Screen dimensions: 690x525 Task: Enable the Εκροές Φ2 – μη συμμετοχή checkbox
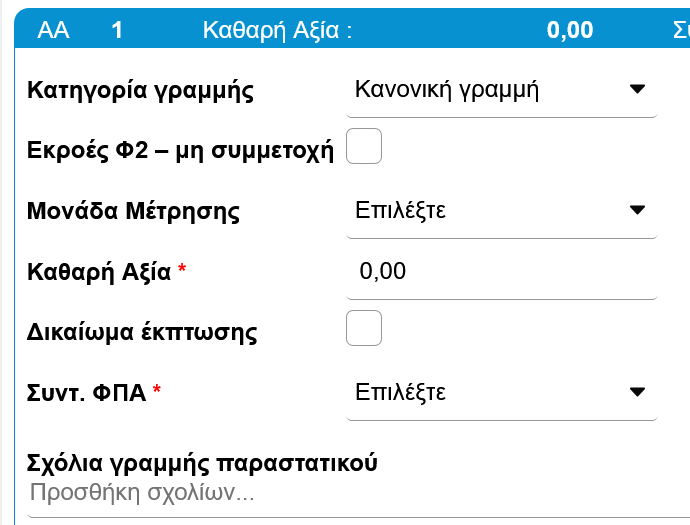click(363, 149)
